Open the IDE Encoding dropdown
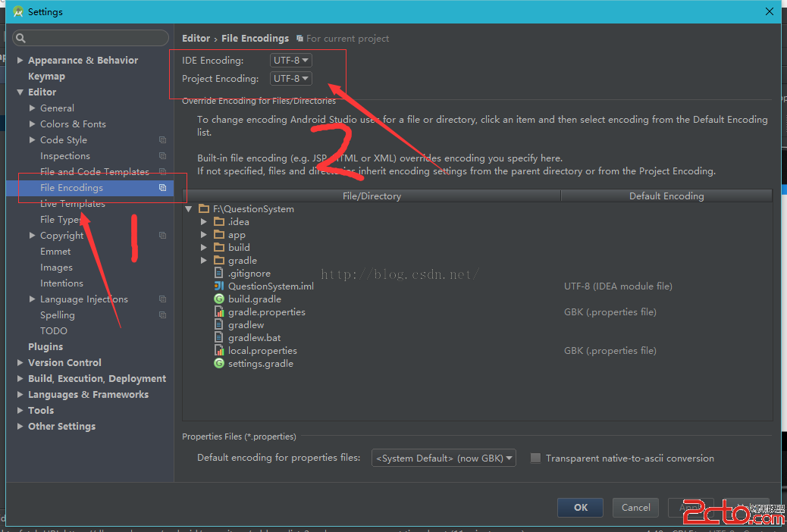The height and width of the screenshot is (532, 787). (291, 60)
